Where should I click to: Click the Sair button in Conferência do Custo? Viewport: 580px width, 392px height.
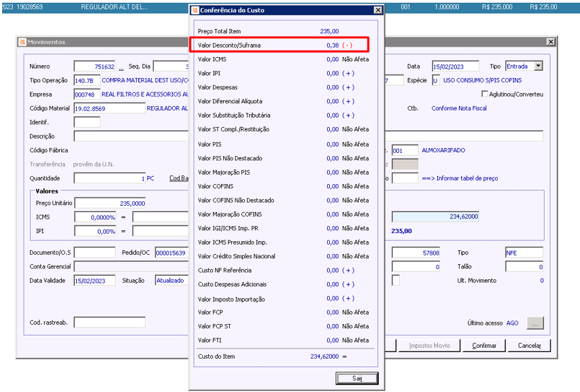(357, 378)
